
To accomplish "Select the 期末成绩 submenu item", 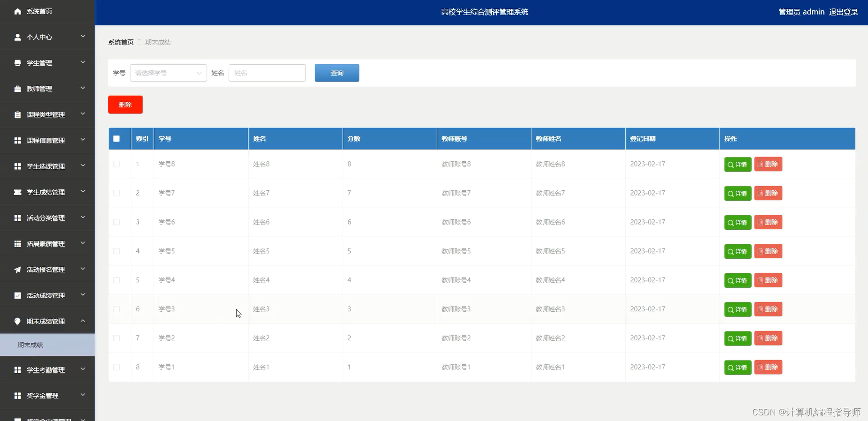I will coord(47,345).
